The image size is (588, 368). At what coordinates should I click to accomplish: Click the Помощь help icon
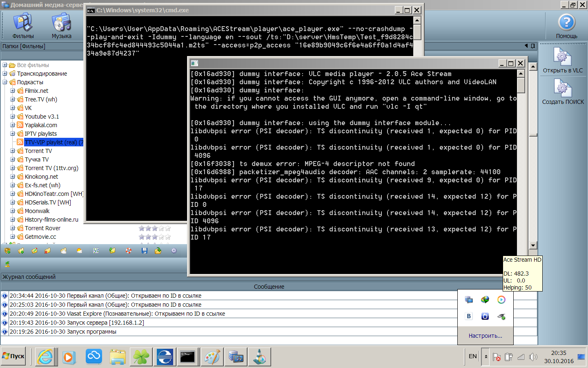click(x=566, y=25)
